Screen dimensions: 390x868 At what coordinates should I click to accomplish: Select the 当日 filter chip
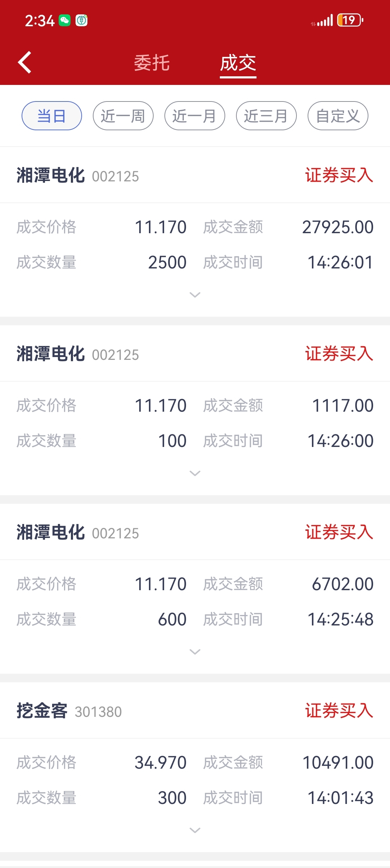pos(52,116)
